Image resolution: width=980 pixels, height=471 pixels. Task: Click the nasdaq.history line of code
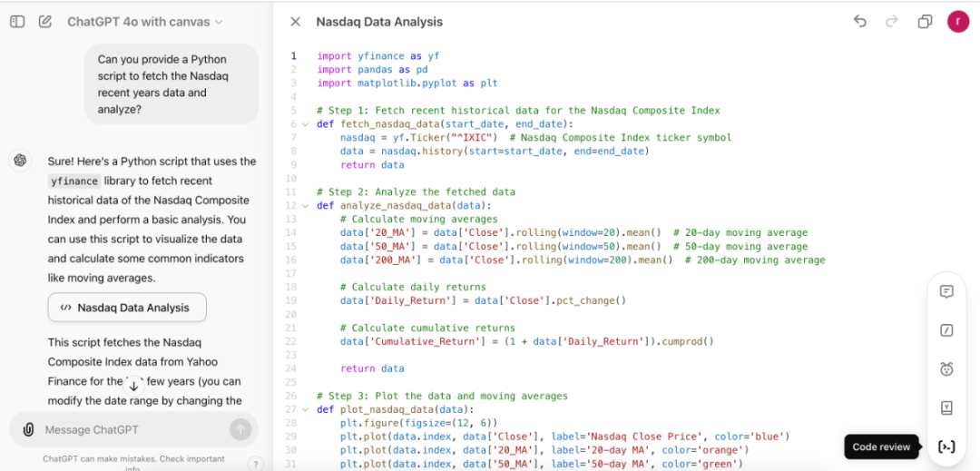(495, 152)
